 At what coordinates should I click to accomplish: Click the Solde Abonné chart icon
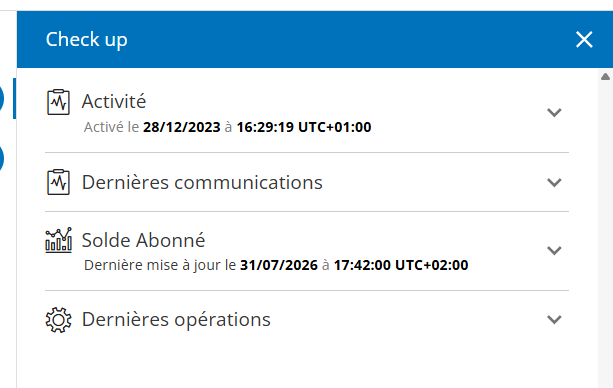click(58, 240)
